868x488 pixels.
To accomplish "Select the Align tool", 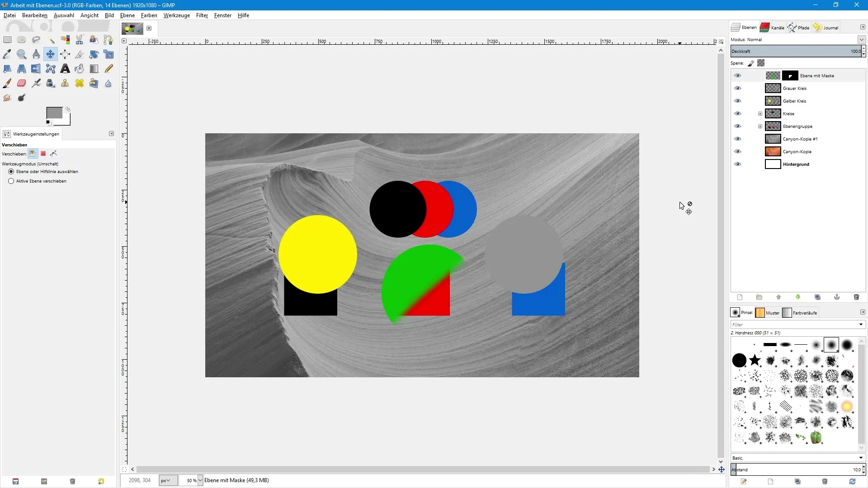I will tap(65, 54).
